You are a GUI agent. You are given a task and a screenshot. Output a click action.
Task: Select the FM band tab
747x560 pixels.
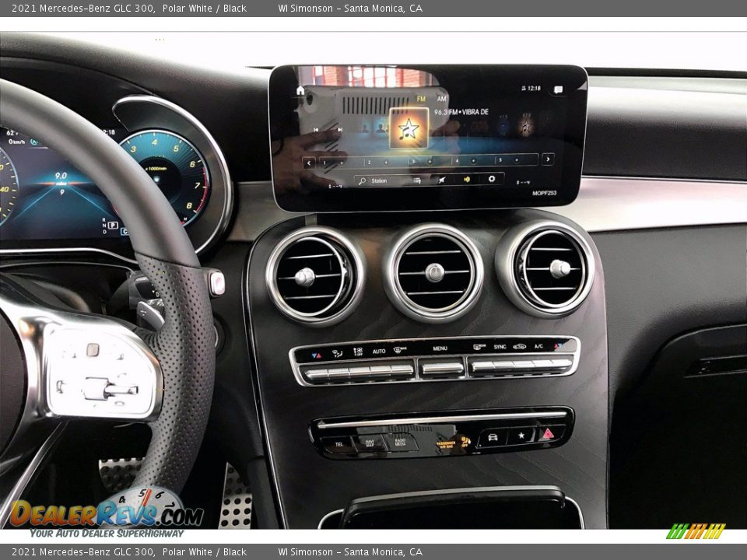(x=421, y=99)
